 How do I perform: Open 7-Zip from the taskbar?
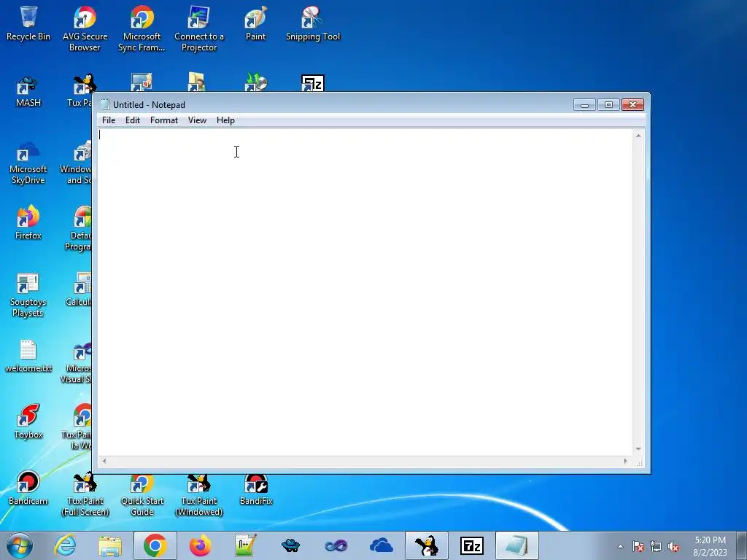pos(472,545)
